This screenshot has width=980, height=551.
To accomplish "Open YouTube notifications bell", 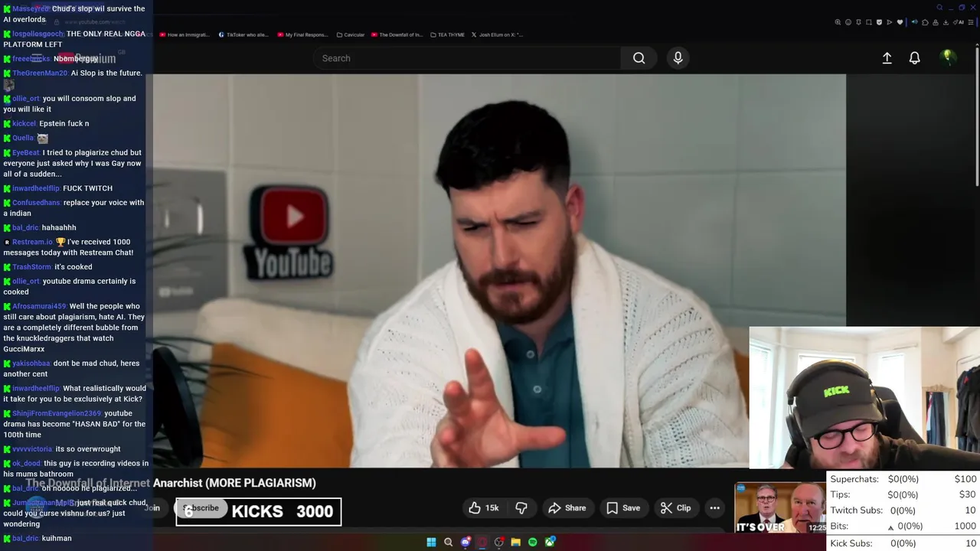I will tap(914, 58).
